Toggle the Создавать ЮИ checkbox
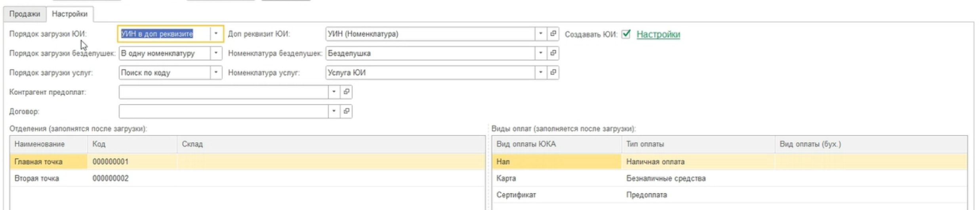Viewport: 980px width, 210px height. point(626,34)
